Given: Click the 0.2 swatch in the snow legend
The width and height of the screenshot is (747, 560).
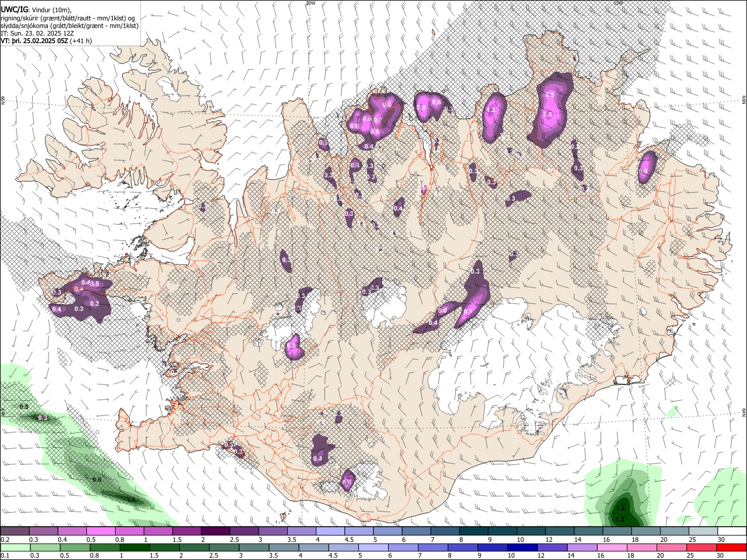Looking at the screenshot, I should click(x=15, y=531).
